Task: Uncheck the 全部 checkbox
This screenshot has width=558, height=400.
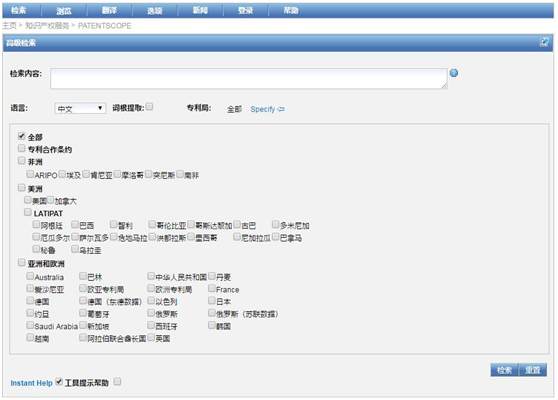Action: tap(22, 136)
